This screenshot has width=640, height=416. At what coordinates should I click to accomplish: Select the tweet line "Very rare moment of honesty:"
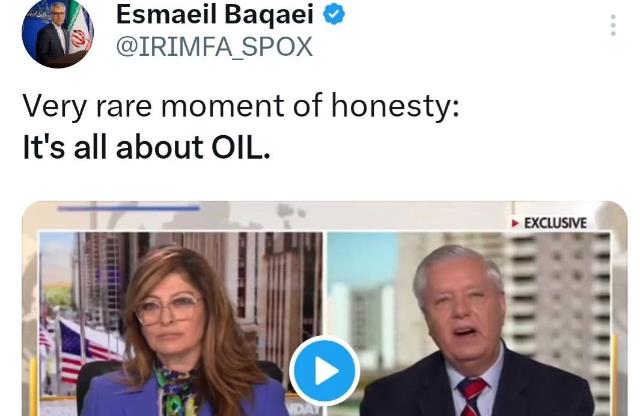pos(241,106)
